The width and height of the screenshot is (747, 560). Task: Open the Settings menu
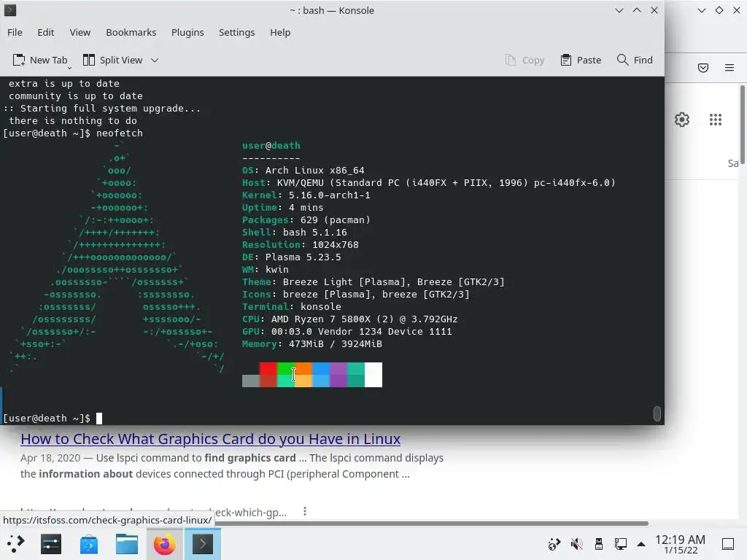(236, 32)
